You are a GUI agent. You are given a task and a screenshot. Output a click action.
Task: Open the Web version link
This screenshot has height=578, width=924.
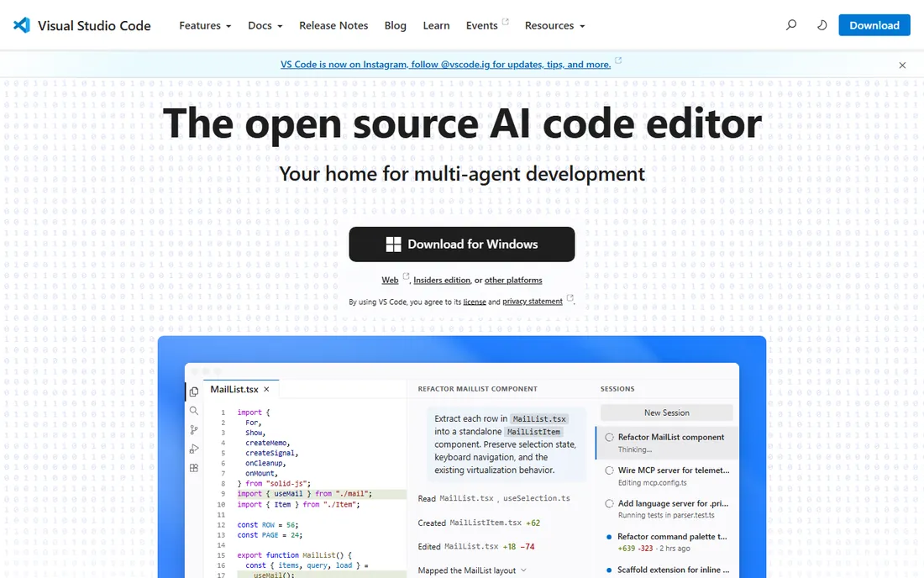pyautogui.click(x=390, y=280)
